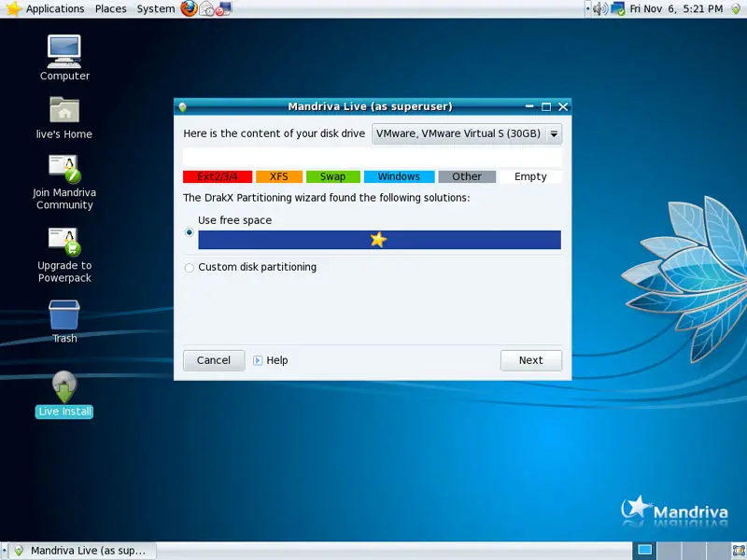Click the bottom-right panel tray icon
The image size is (747, 560).
pos(739,551)
